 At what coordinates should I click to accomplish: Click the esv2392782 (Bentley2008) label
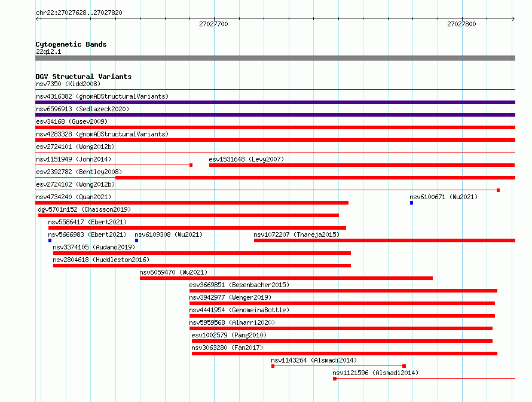click(79, 172)
